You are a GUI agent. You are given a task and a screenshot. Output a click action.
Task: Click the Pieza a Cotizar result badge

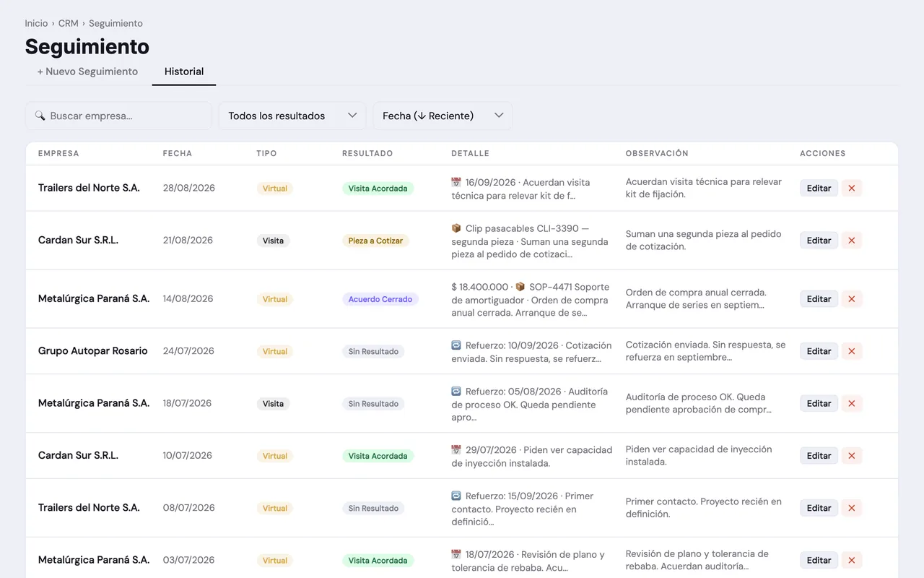pos(375,241)
